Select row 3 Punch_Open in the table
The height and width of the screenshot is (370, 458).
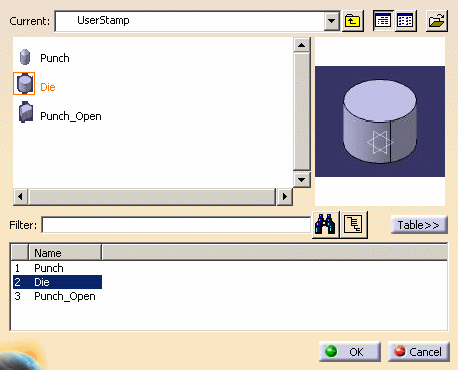pos(57,296)
